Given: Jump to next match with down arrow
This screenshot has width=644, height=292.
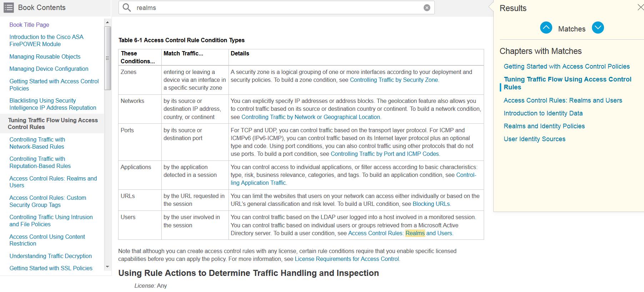Looking at the screenshot, I should (x=598, y=28).
